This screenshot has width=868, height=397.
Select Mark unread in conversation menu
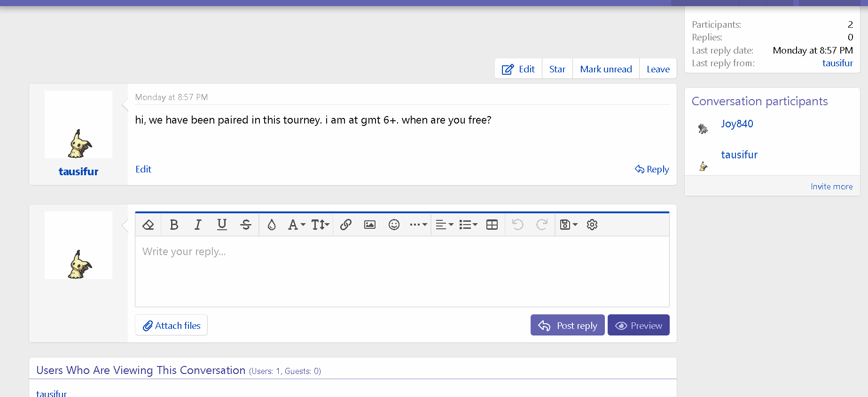click(606, 69)
